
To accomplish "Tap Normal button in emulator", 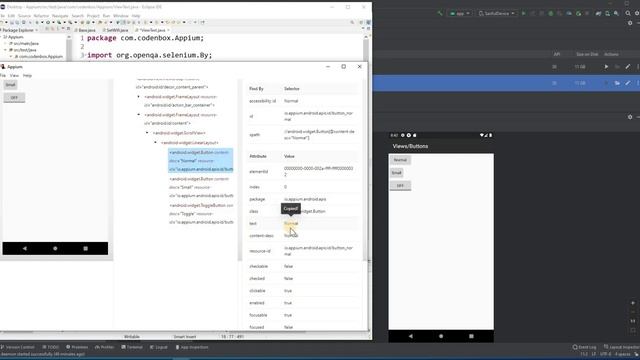I will (x=400, y=160).
